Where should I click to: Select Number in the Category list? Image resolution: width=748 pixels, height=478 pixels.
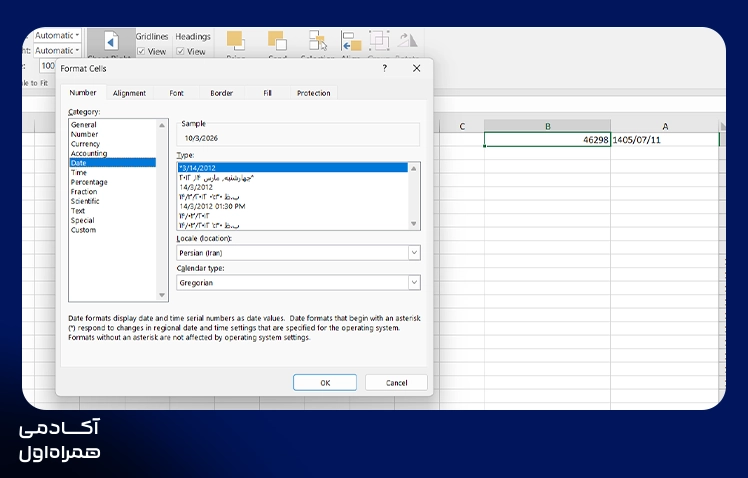[x=113, y=134]
